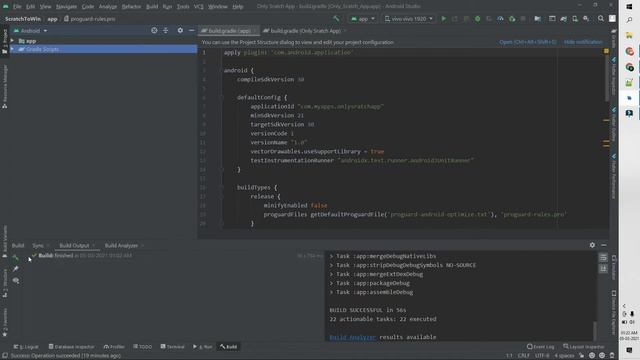This screenshot has width=640, height=360.
Task: Open Build panel settings gear
Action: pyautogui.click(x=592, y=245)
